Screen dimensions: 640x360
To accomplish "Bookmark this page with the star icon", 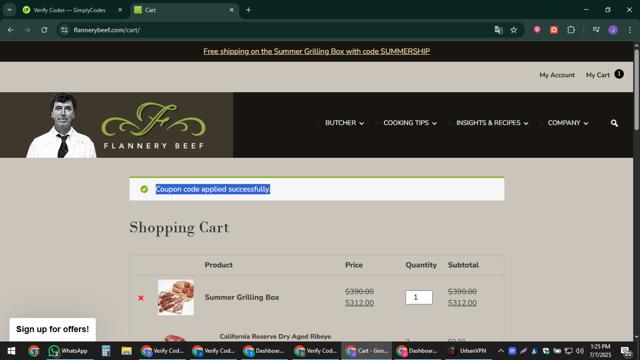I will tap(513, 30).
